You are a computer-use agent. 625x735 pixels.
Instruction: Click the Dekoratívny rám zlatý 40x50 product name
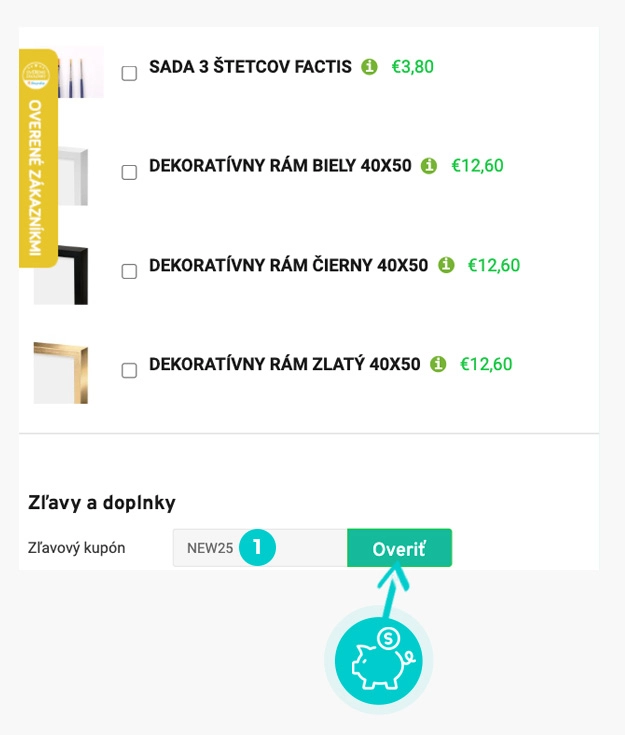284,365
